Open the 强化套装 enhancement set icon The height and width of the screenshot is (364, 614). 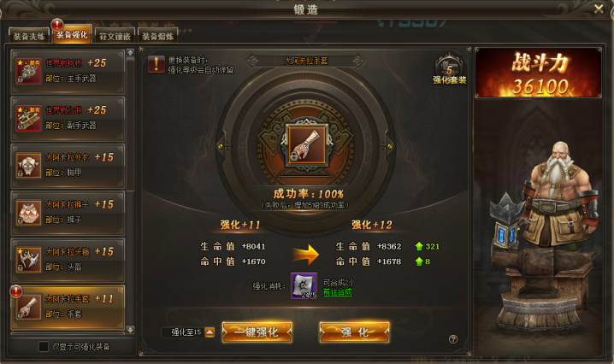pyautogui.click(x=449, y=69)
